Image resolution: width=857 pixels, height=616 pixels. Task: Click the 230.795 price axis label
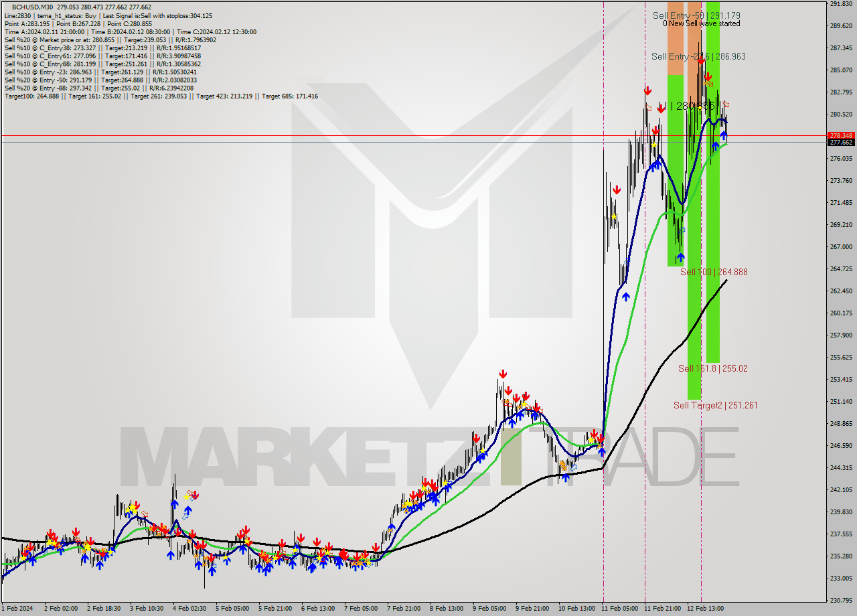(841, 600)
